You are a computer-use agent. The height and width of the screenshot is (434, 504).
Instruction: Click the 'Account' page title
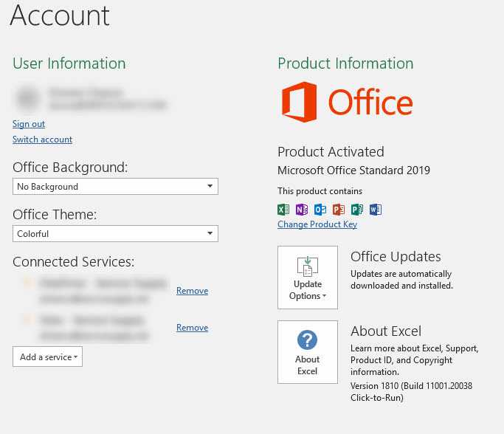(60, 15)
